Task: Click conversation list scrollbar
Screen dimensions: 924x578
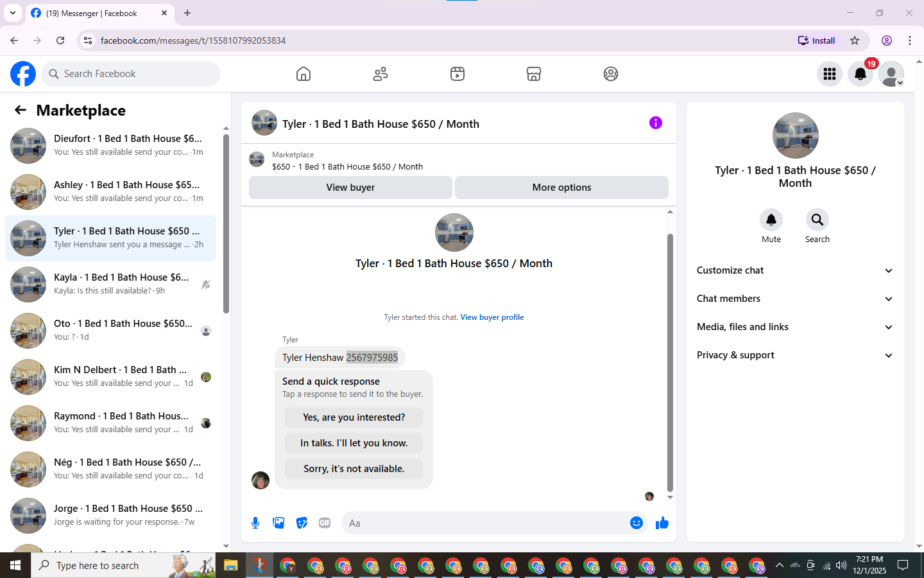Action: (226, 223)
